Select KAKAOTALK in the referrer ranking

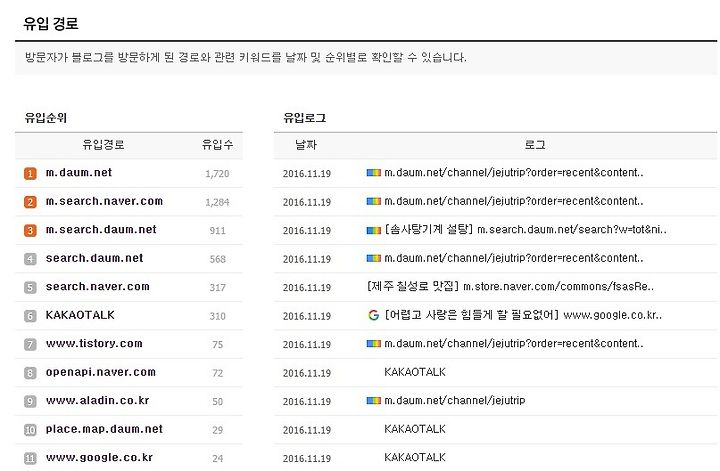click(x=80, y=315)
